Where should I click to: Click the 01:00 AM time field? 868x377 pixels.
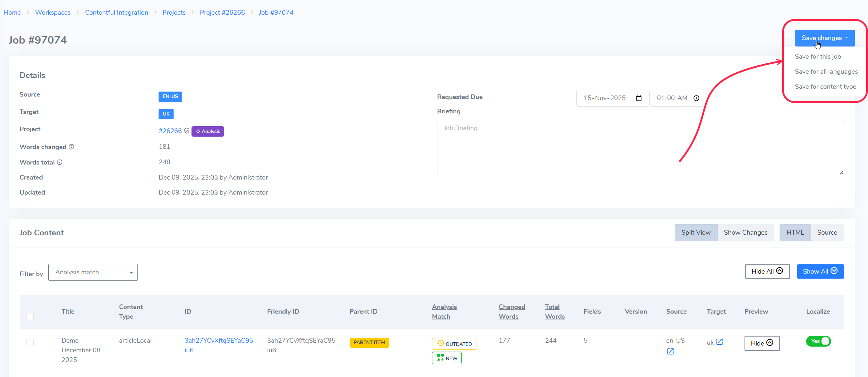[x=678, y=98]
